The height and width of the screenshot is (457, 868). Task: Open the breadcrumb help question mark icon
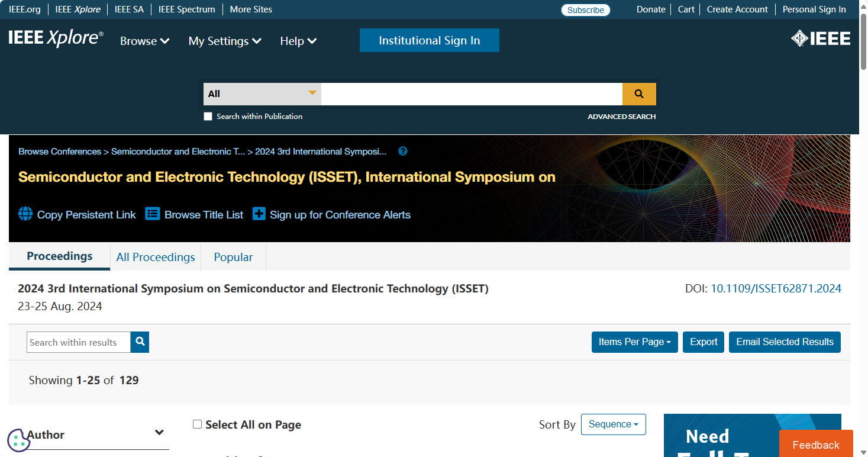click(x=403, y=151)
